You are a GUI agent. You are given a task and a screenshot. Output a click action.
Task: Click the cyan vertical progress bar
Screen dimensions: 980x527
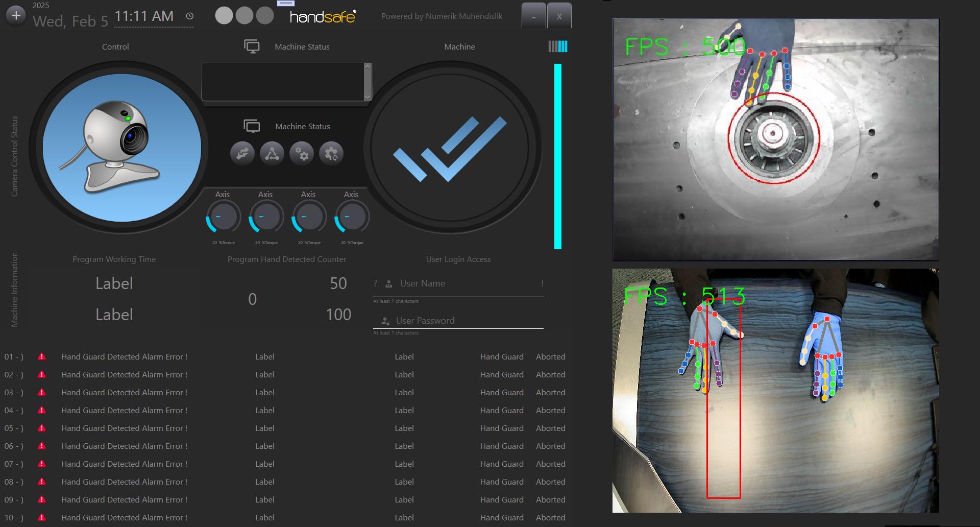coord(558,156)
